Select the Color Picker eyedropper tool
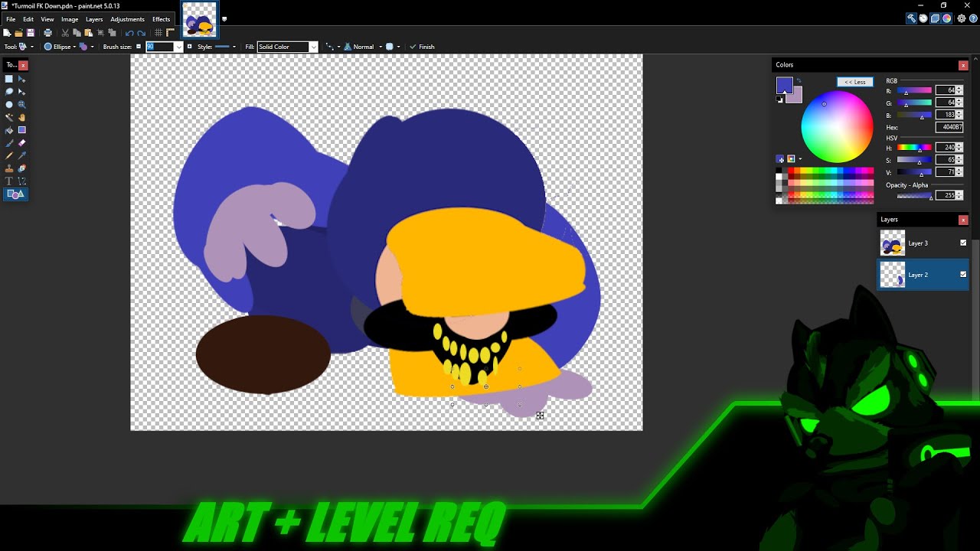Viewport: 980px width, 551px height. coord(22,156)
